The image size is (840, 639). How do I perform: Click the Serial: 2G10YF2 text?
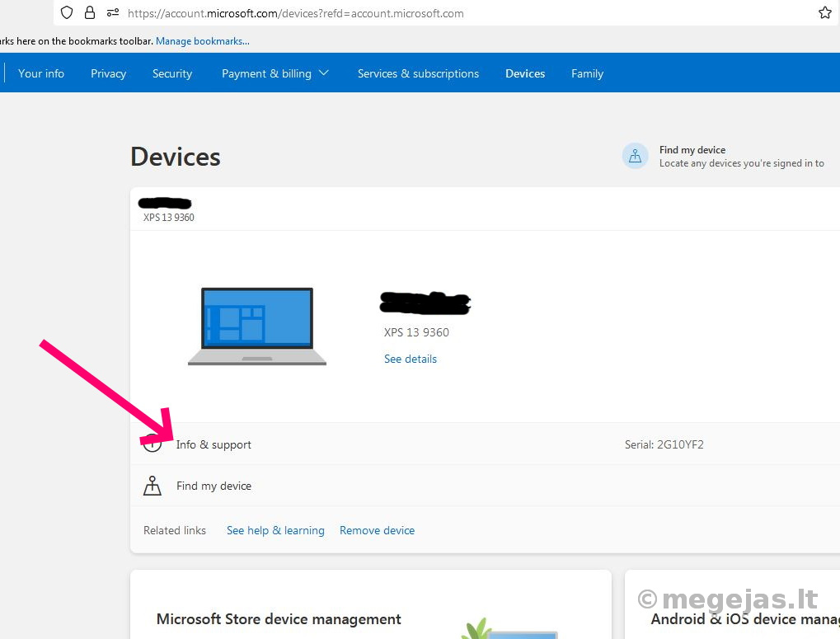point(664,444)
